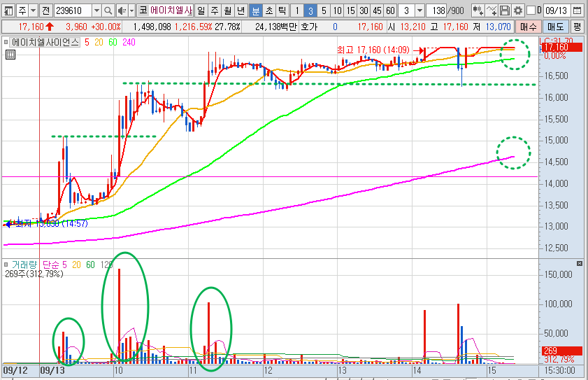The image size is (588, 380).
Task: Switch to daily chart tab 일
Action: 201,10
